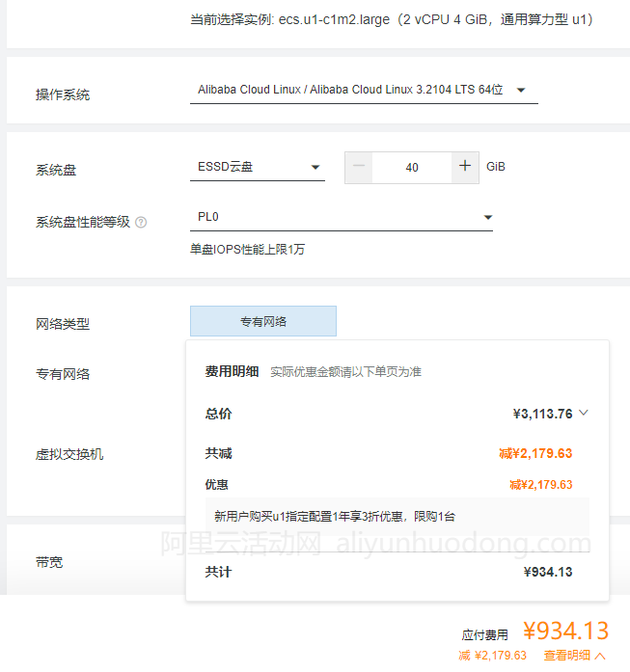Click the 优惠 减¥2,179.63 amount
The image size is (630, 672).
coord(541,485)
